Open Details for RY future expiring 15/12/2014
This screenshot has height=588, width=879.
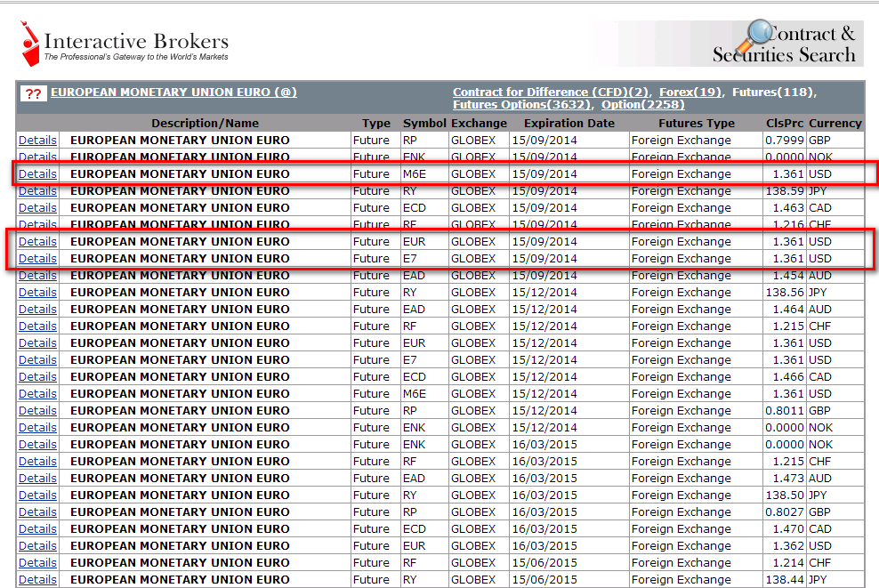pyautogui.click(x=37, y=292)
